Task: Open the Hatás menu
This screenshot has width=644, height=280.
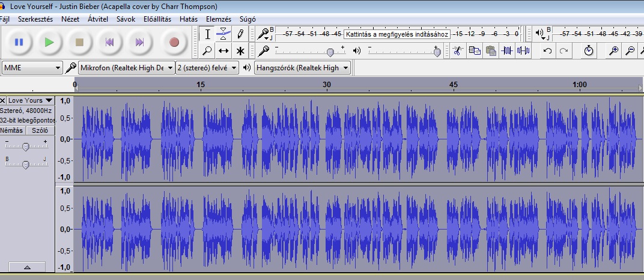Action: [x=189, y=19]
